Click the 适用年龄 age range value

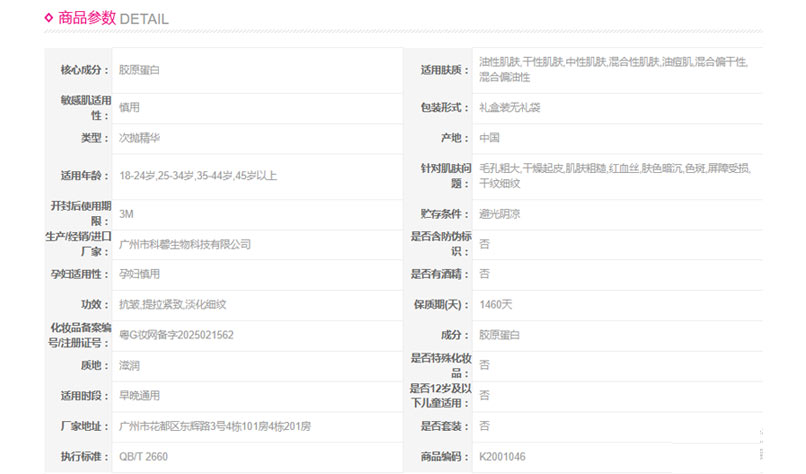click(x=197, y=176)
